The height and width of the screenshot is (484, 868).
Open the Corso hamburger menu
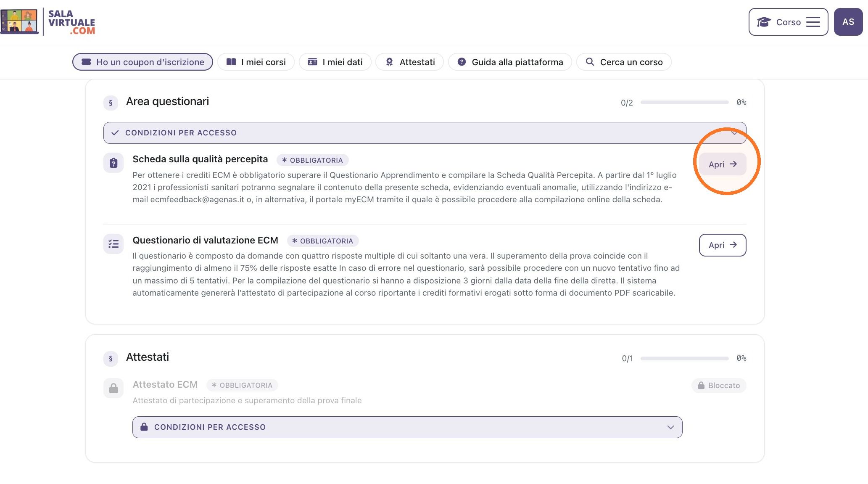788,22
